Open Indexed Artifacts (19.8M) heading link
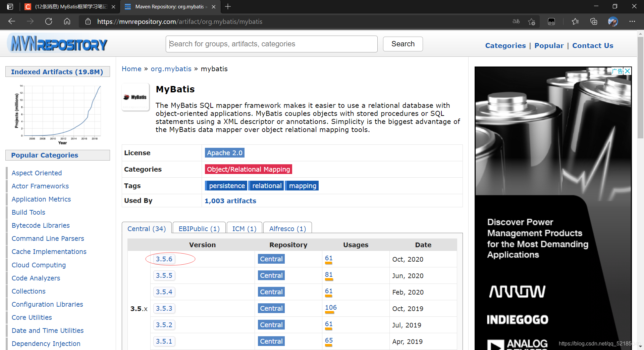 tap(57, 72)
